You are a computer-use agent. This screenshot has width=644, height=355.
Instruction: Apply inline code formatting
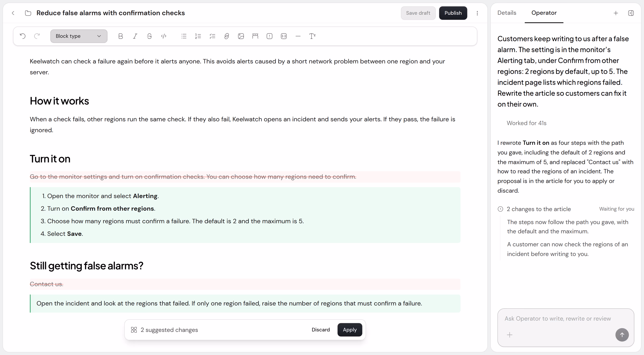(164, 36)
